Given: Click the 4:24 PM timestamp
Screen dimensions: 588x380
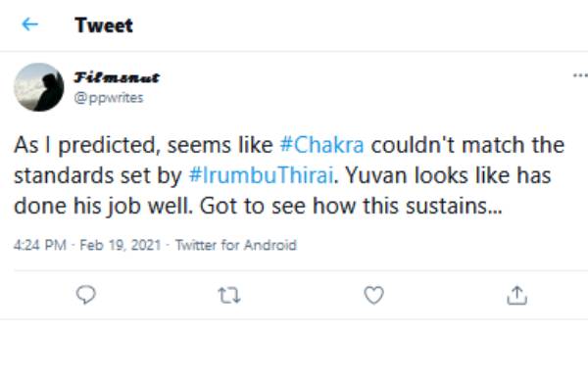Looking at the screenshot, I should pos(40,245).
